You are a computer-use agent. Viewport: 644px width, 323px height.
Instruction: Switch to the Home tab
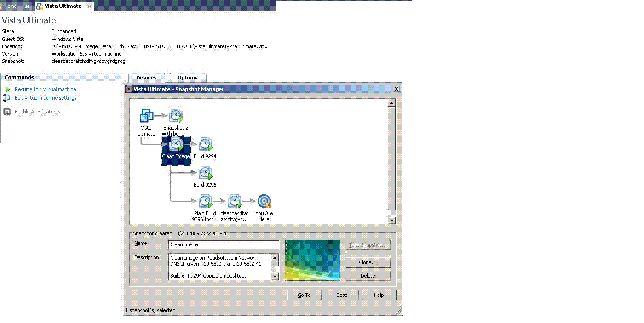[10, 6]
